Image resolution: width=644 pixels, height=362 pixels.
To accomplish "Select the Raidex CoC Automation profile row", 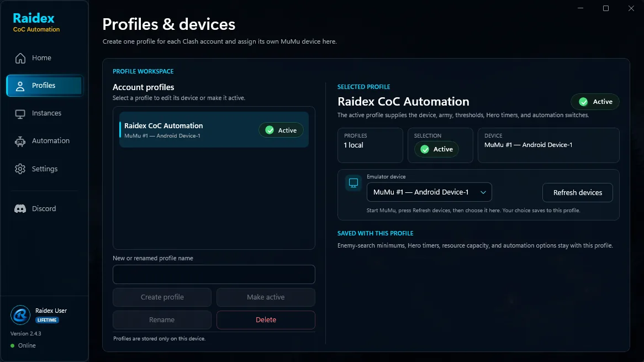I will pos(214,130).
